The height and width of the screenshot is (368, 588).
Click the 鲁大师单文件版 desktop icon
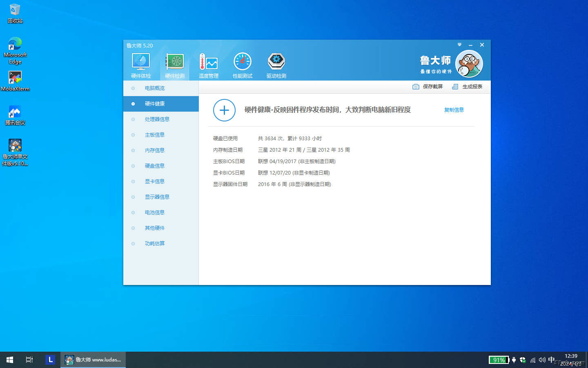pyautogui.click(x=15, y=152)
